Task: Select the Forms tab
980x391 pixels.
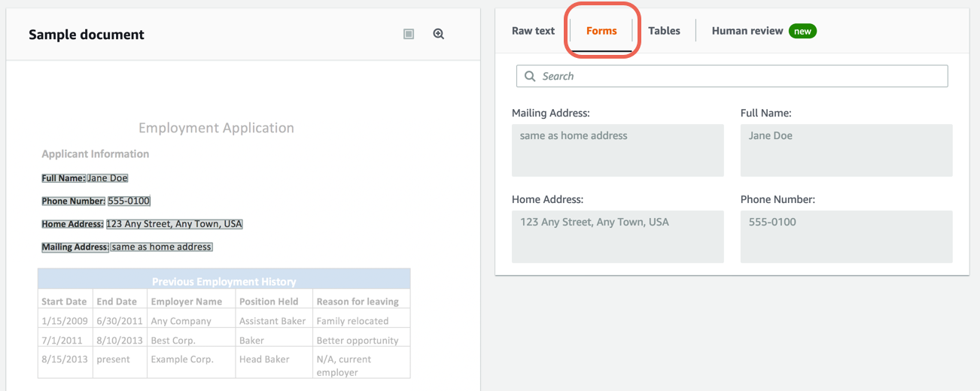Action: pyautogui.click(x=601, y=31)
